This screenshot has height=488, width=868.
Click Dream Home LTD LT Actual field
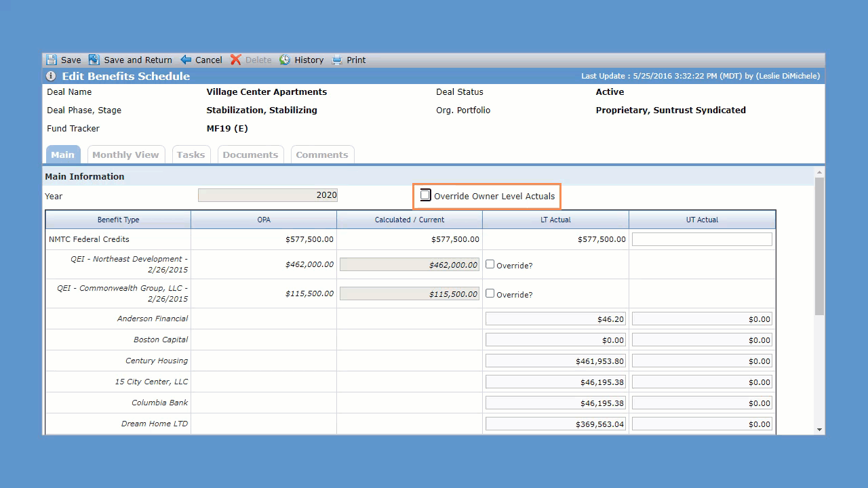(x=555, y=424)
